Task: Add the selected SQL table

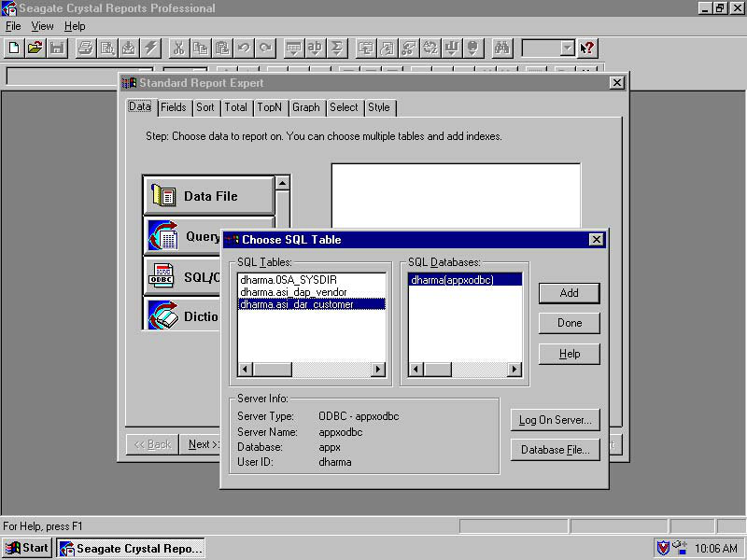Action: (x=569, y=293)
